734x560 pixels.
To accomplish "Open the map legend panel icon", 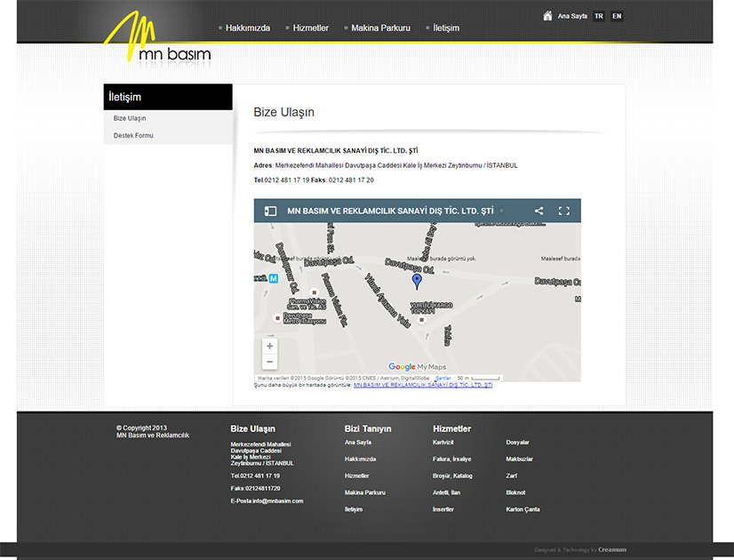I will click(270, 212).
